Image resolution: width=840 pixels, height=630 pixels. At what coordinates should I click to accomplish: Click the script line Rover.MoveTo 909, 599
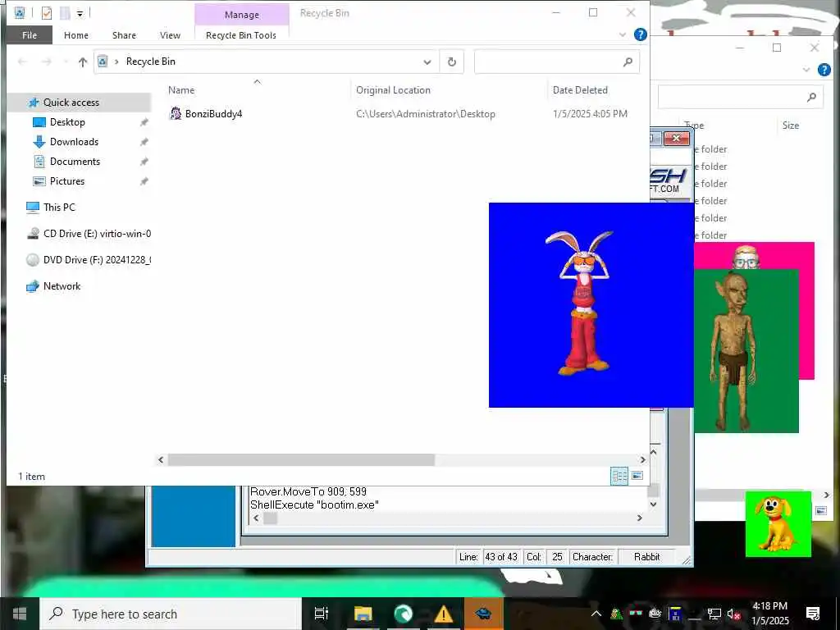pos(308,491)
